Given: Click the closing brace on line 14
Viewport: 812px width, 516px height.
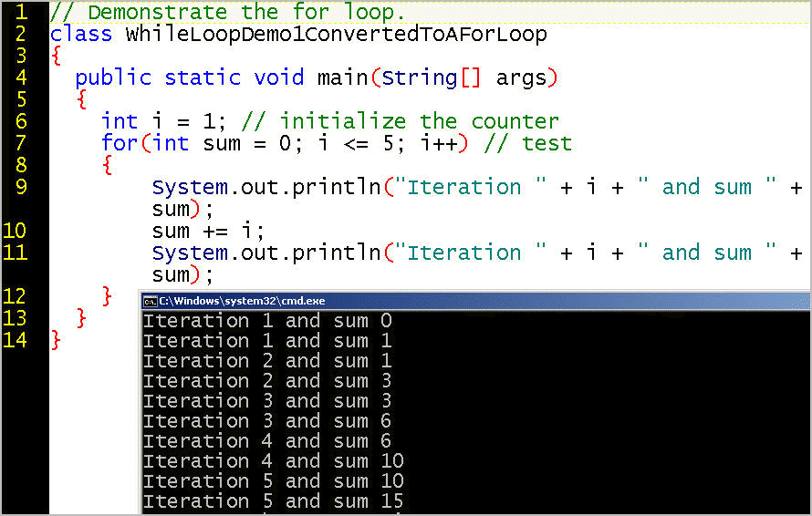Looking at the screenshot, I should click(56, 340).
